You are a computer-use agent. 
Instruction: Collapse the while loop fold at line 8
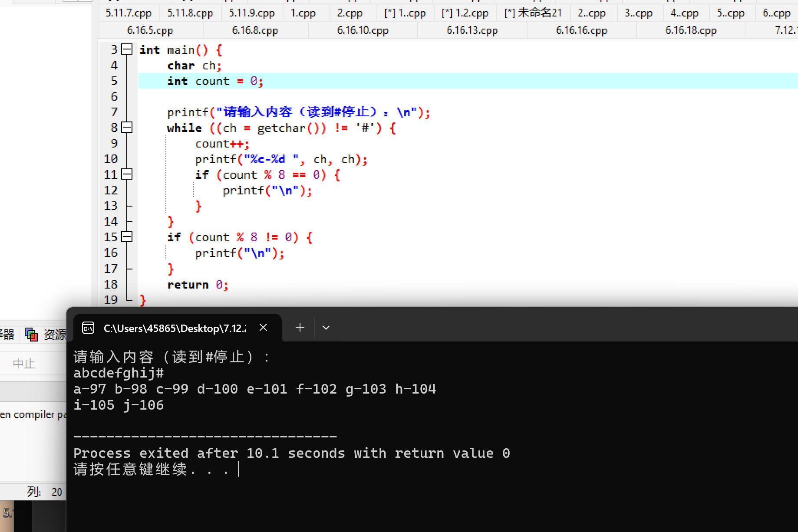(x=127, y=128)
